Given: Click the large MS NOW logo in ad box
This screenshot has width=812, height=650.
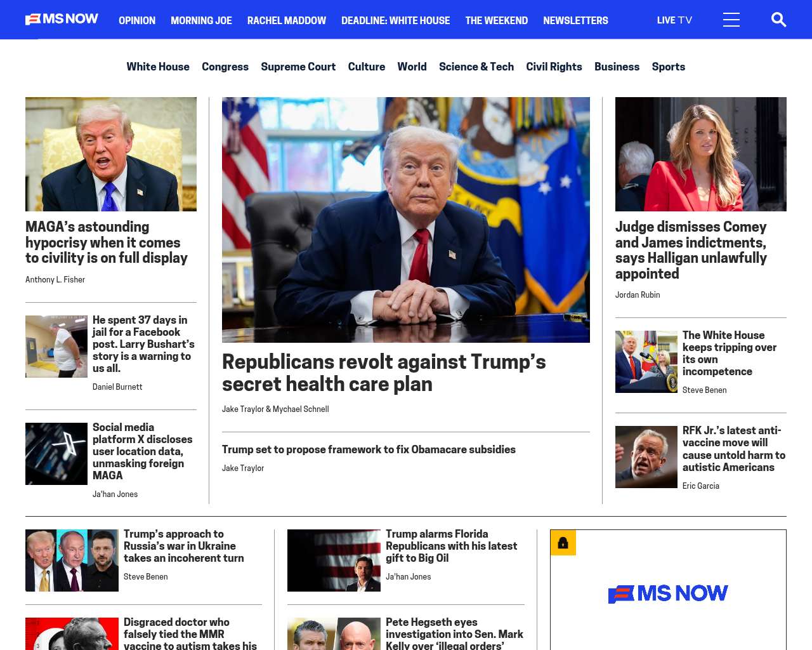Looking at the screenshot, I should [668, 594].
